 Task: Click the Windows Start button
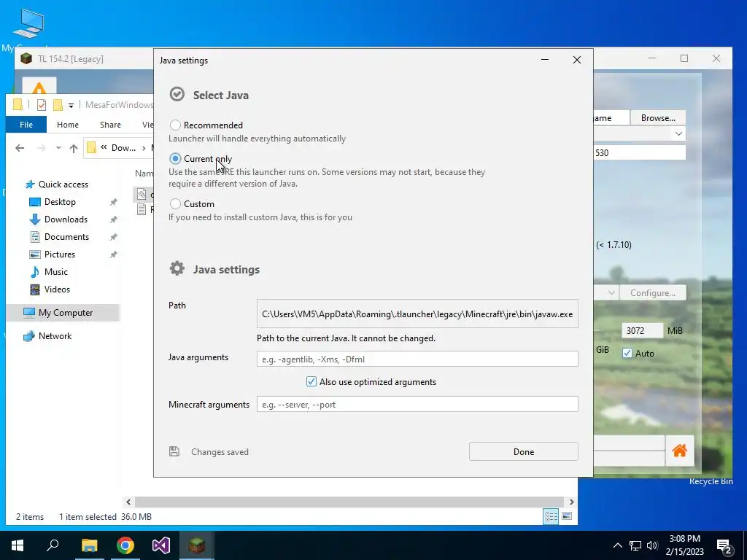(18, 545)
